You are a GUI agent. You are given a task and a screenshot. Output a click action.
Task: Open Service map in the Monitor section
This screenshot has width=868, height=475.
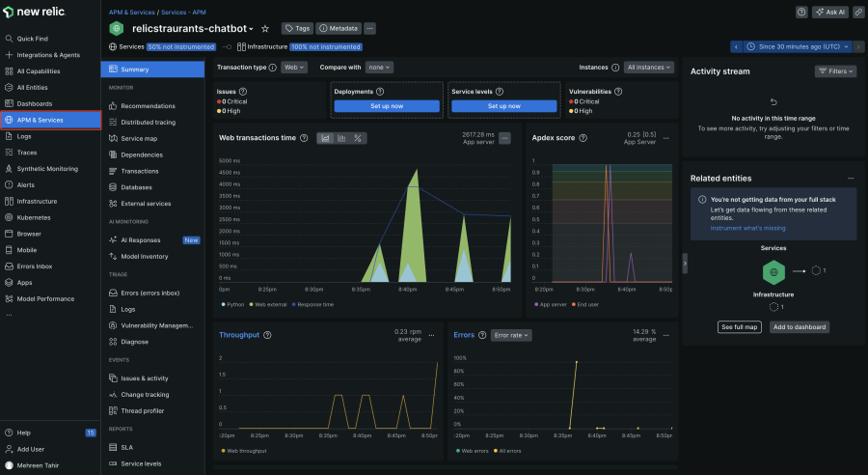139,138
